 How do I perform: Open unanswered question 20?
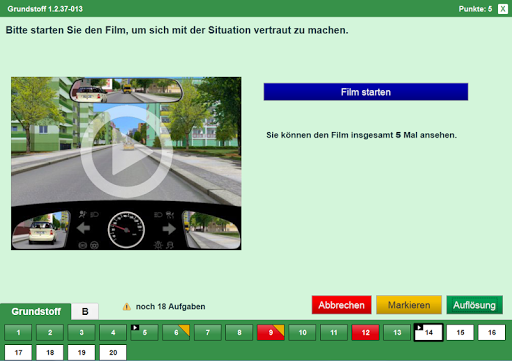click(x=113, y=352)
